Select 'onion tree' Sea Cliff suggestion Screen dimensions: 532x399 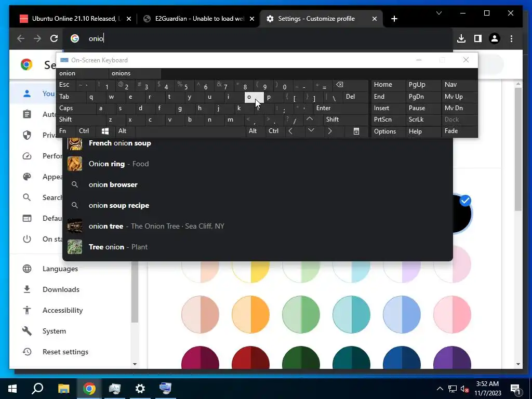point(258,227)
